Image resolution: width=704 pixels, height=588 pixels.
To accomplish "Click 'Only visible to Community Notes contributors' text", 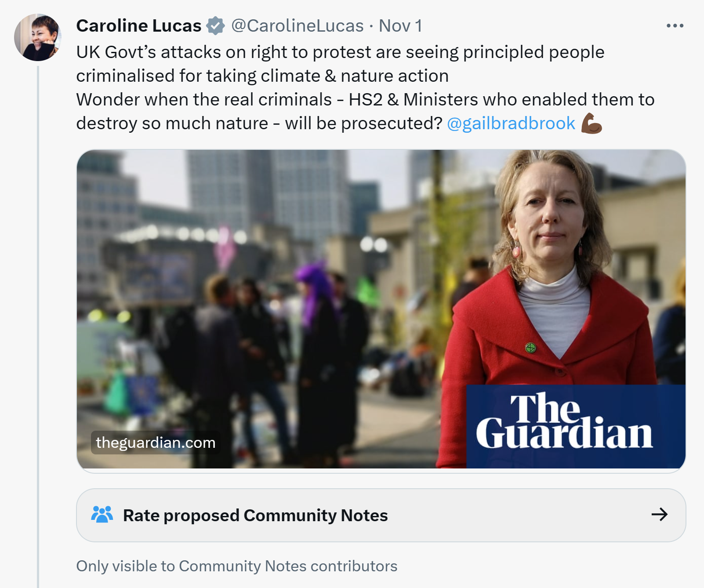I will click(x=237, y=566).
